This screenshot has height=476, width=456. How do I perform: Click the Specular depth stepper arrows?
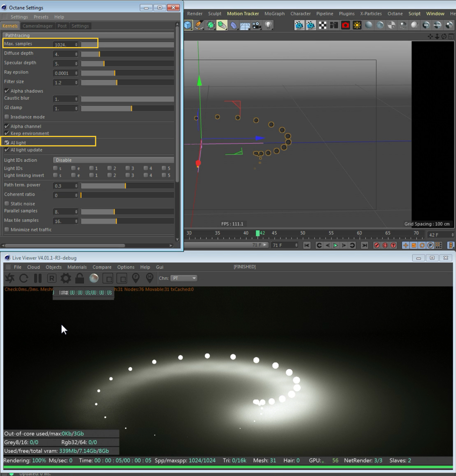click(76, 64)
